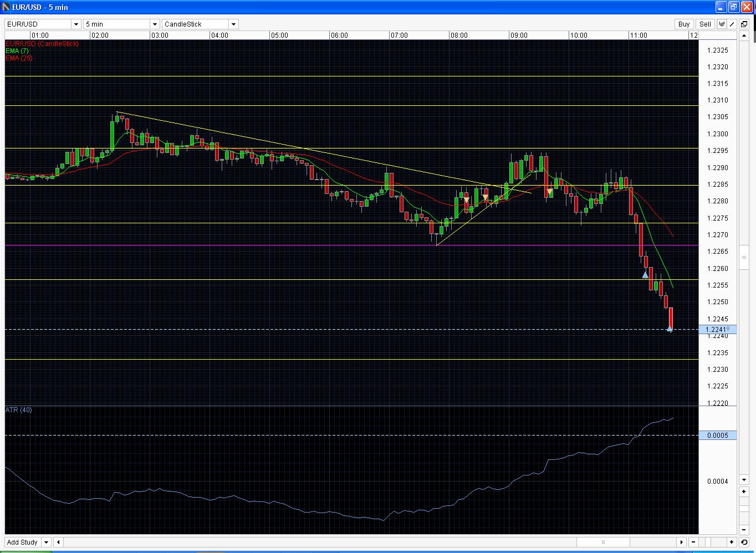Screen dimensions: 756x553
Task: Click the ATR value label 0.0005
Action: (718, 436)
